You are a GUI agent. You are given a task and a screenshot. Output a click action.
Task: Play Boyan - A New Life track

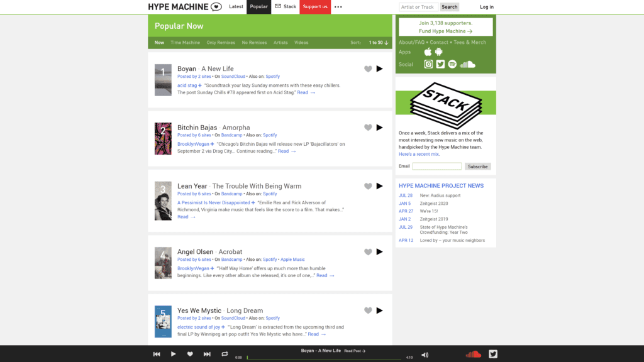tap(379, 69)
